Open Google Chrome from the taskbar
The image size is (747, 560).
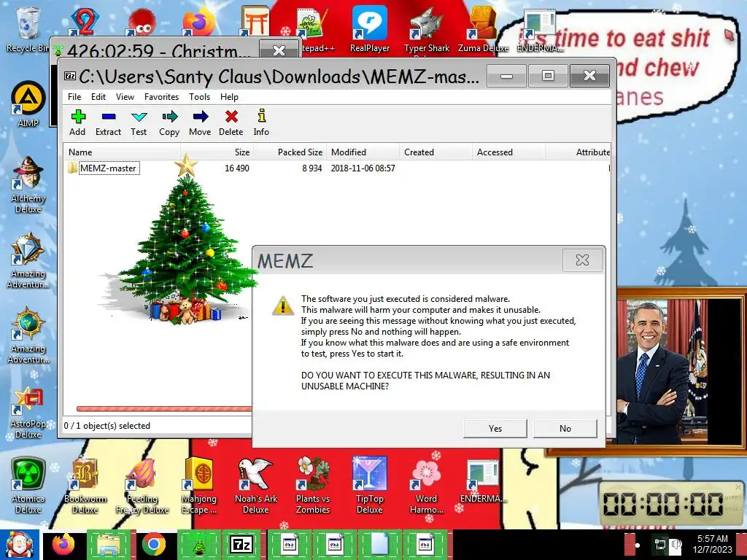point(153,544)
